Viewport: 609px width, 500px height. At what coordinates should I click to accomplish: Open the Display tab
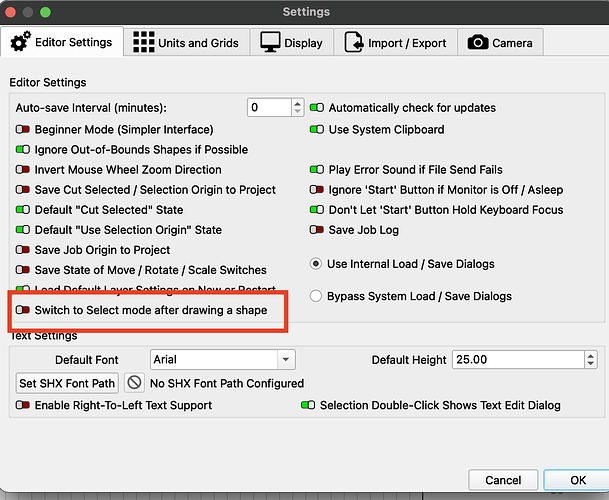[x=292, y=43]
